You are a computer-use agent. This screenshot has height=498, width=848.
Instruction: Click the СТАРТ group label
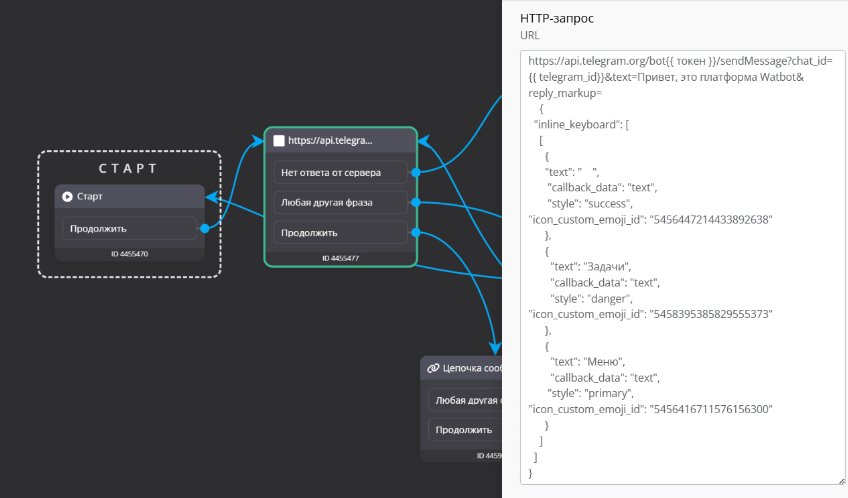click(x=128, y=168)
